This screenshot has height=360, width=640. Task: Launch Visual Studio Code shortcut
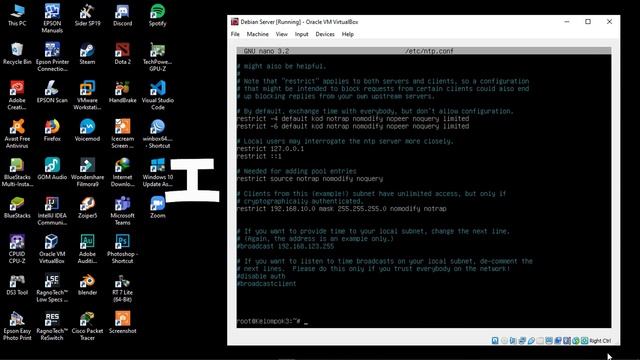pos(158,96)
